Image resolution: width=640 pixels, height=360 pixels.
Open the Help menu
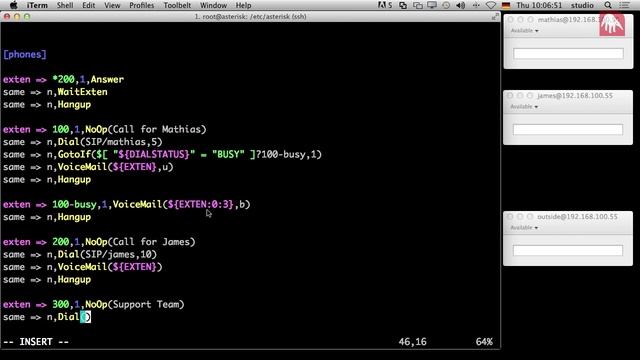243,5
